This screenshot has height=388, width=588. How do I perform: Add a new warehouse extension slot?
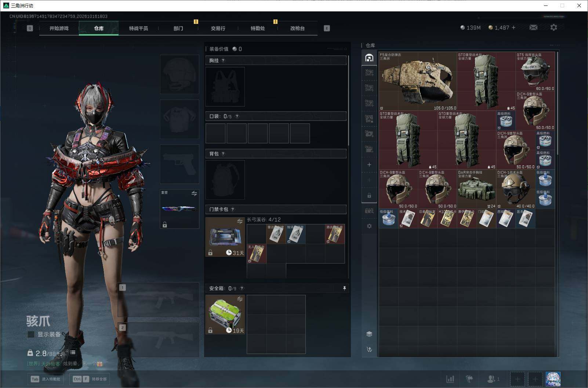tap(369, 165)
